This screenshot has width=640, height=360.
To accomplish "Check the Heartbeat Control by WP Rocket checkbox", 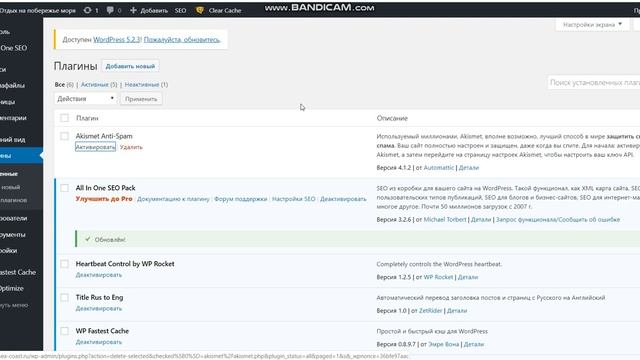I will click(64, 264).
